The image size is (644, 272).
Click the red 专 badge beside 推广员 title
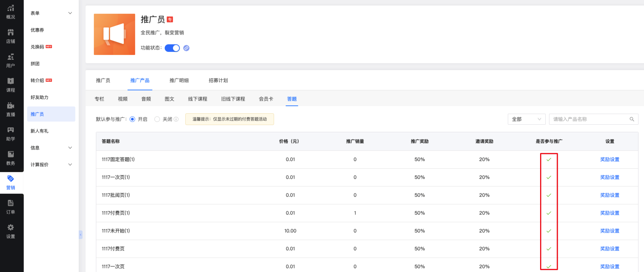[170, 19]
